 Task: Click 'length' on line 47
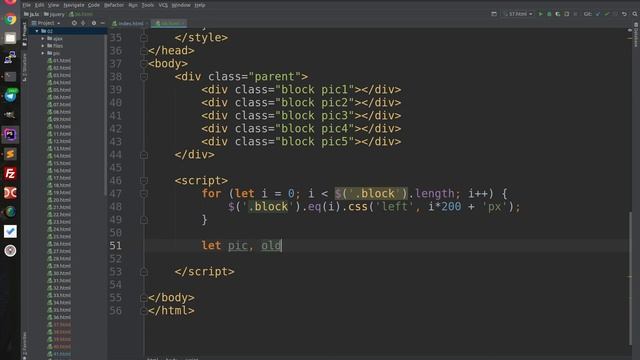tap(435, 193)
